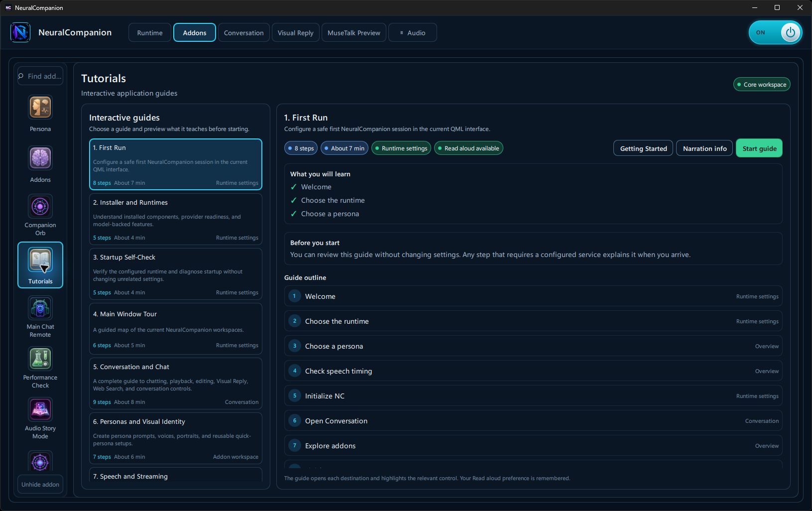Pick the '4. Main Window Tour' guide
Image resolution: width=812 pixels, height=511 pixels.
click(176, 329)
